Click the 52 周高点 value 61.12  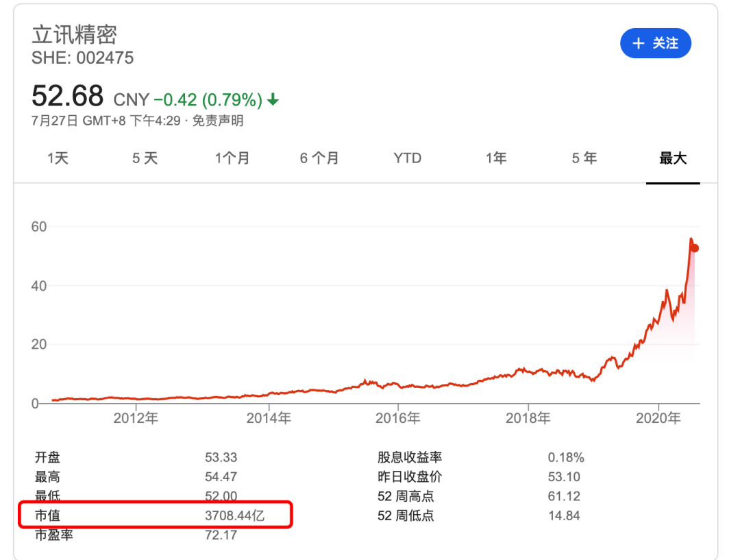[564, 496]
